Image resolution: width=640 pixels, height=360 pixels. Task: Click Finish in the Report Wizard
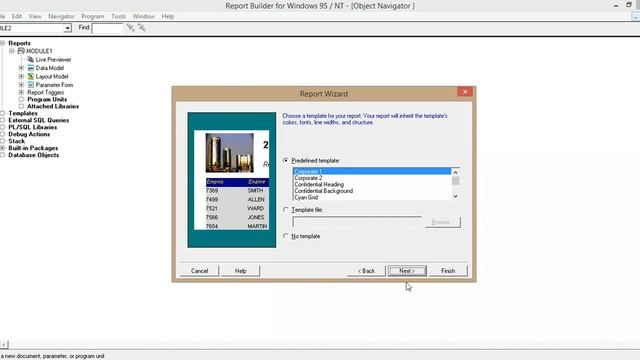pyautogui.click(x=448, y=271)
